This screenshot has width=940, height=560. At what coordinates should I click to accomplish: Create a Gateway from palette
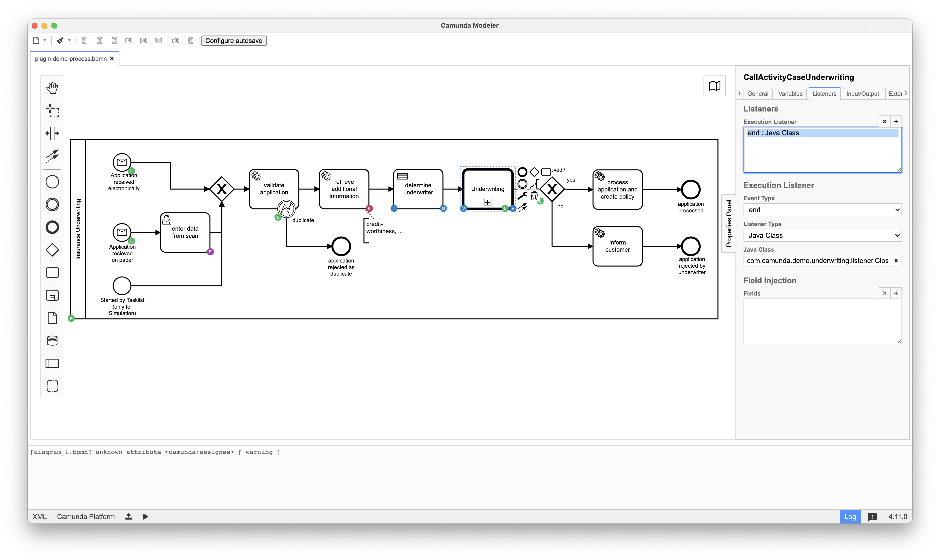point(52,250)
